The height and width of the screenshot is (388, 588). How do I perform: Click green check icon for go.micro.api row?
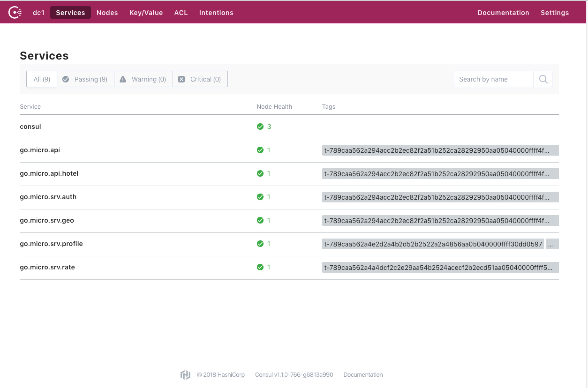click(260, 150)
